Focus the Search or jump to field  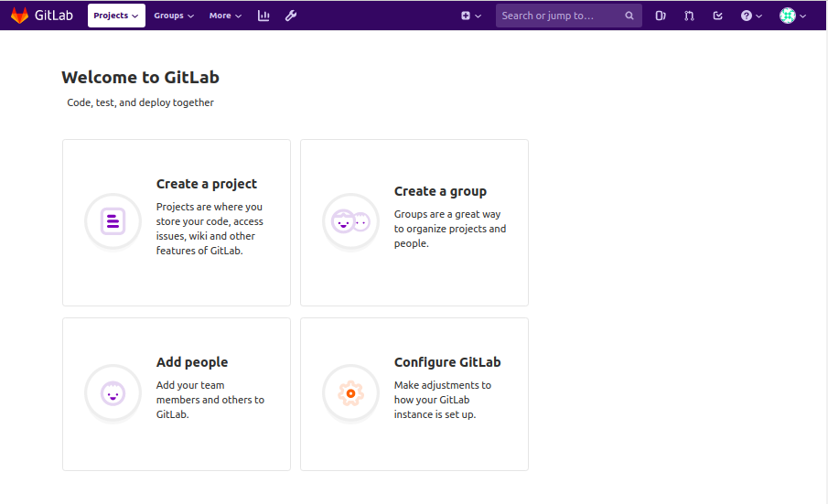(x=569, y=16)
